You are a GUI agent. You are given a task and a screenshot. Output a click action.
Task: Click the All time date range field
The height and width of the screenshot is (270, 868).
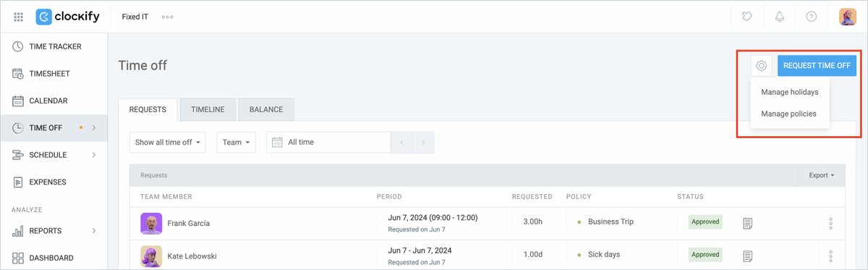click(x=328, y=142)
